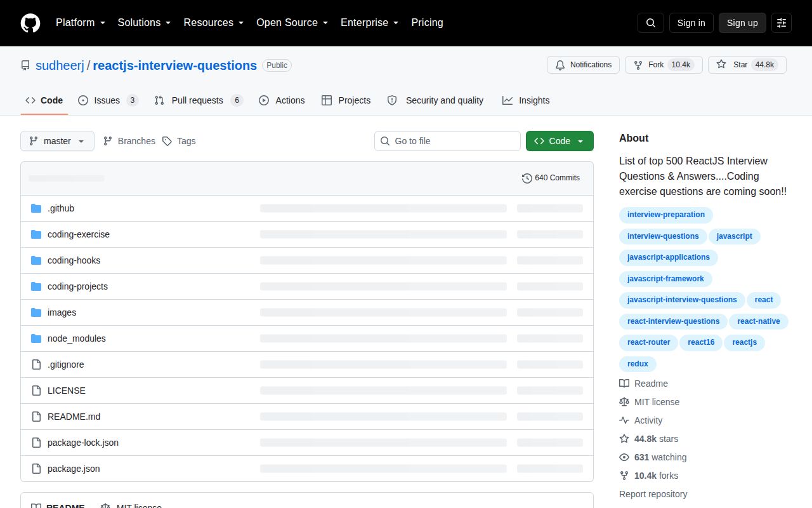Click the Sign up button
812x508 pixels.
742,23
